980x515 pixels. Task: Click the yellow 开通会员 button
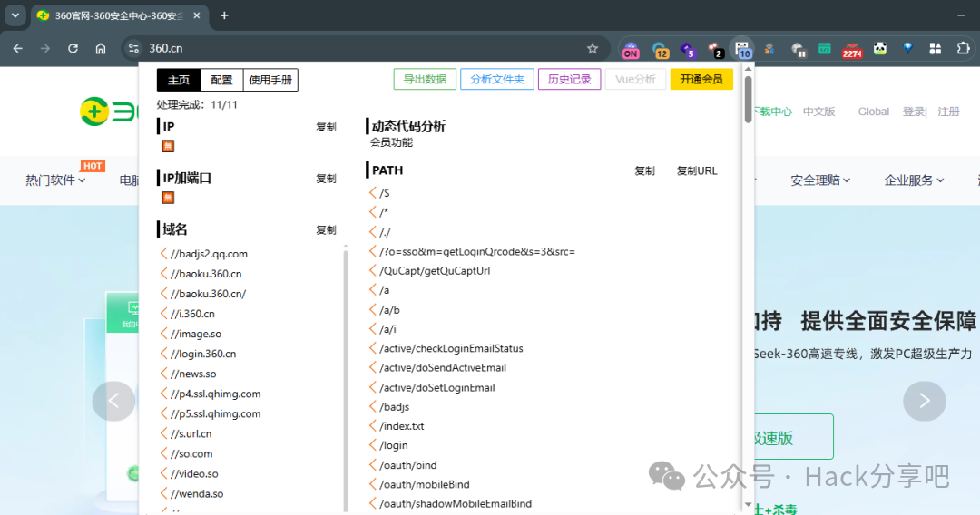[x=701, y=79]
